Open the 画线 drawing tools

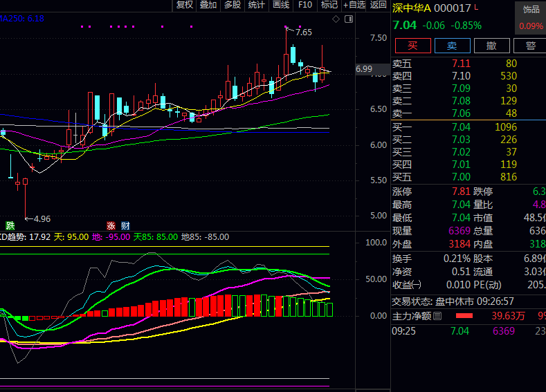pyautogui.click(x=281, y=6)
